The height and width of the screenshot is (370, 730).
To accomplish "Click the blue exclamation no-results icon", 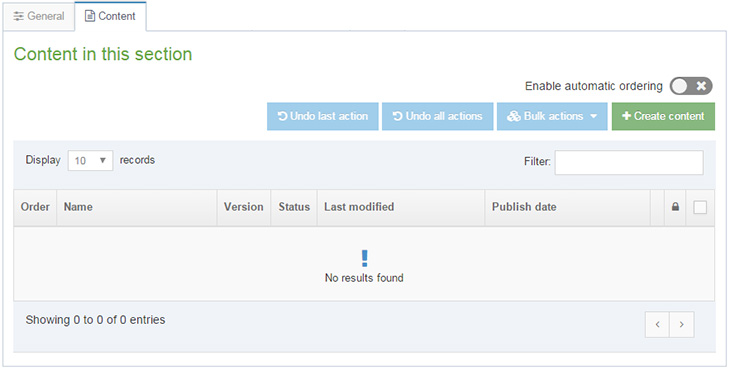I will click(x=365, y=258).
